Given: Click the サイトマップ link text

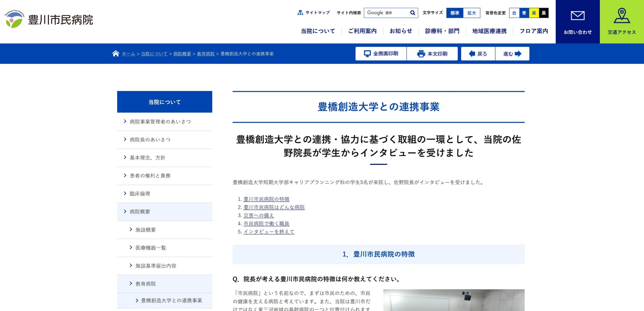Looking at the screenshot, I should click(317, 13).
